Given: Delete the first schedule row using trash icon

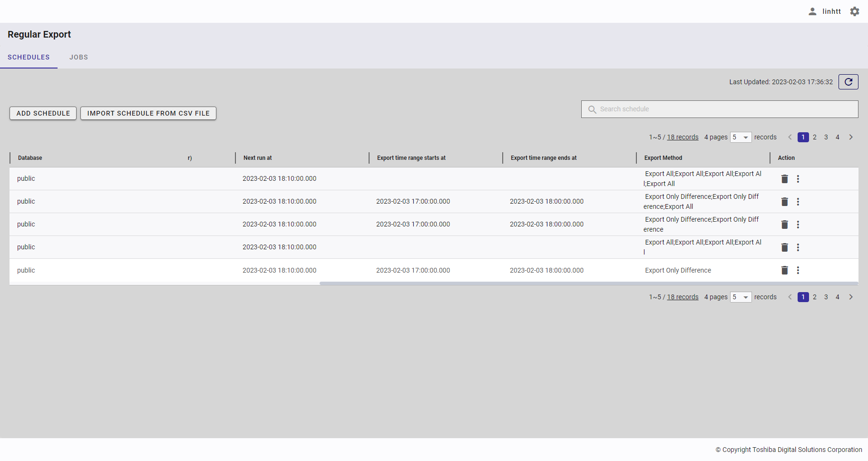Looking at the screenshot, I should click(785, 179).
